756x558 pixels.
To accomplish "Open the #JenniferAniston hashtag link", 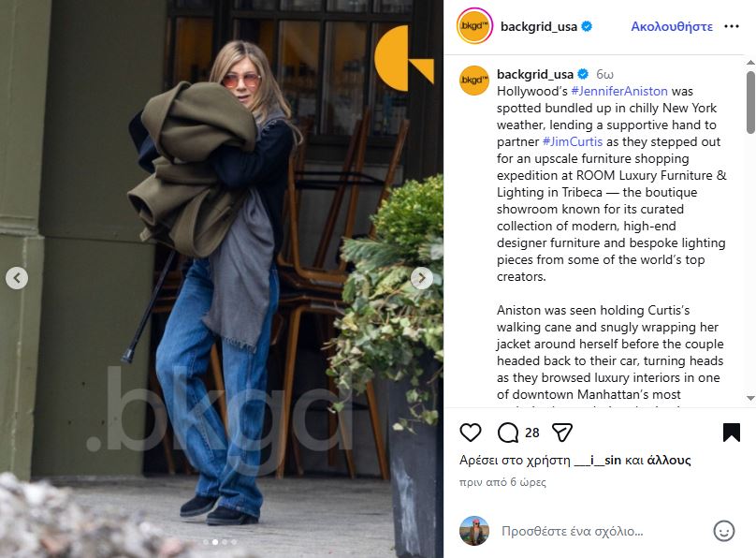I will coord(619,91).
